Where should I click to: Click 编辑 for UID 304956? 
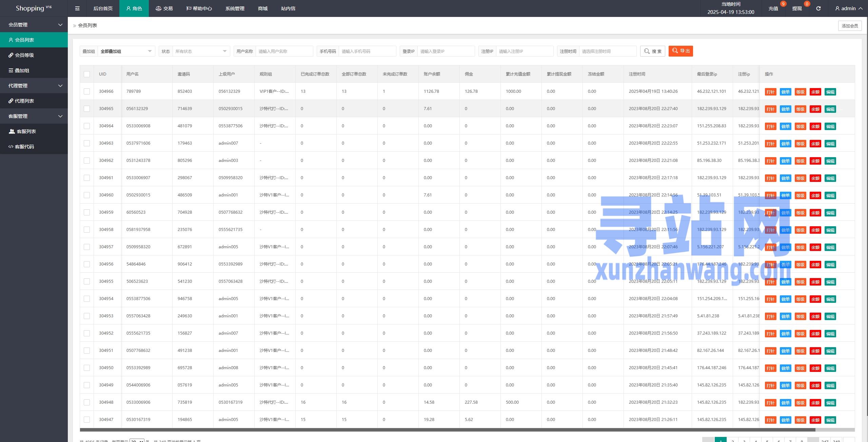(830, 265)
